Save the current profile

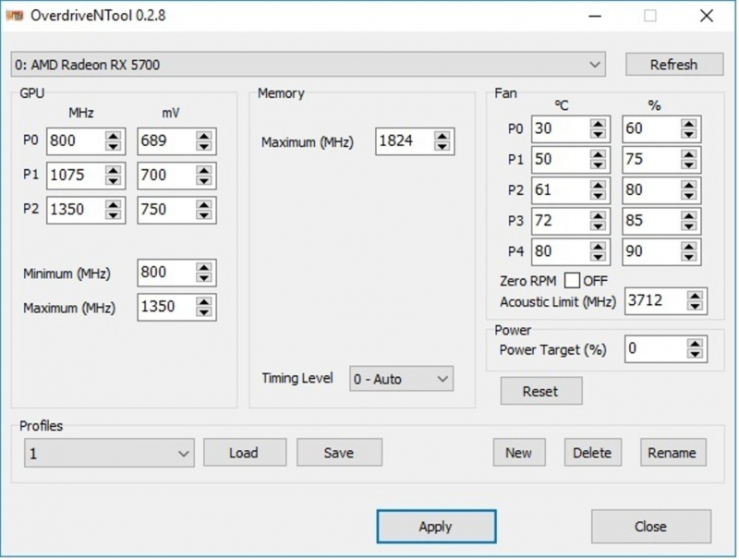339,453
